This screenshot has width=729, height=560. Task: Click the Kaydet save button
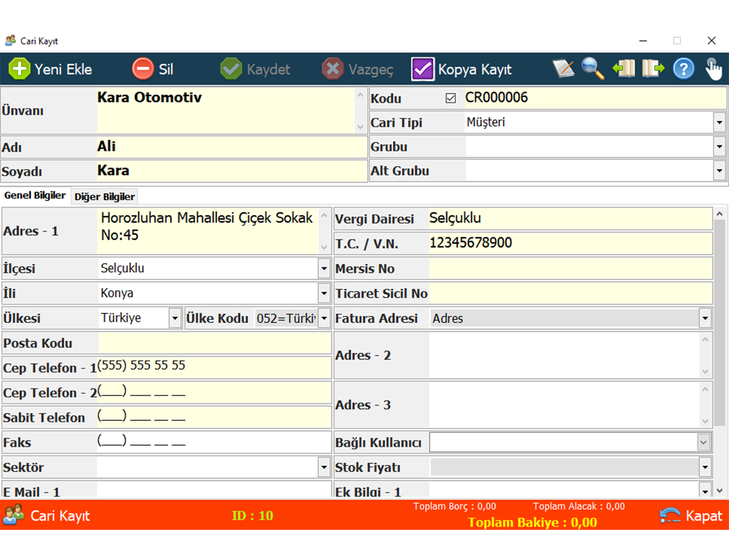click(255, 69)
